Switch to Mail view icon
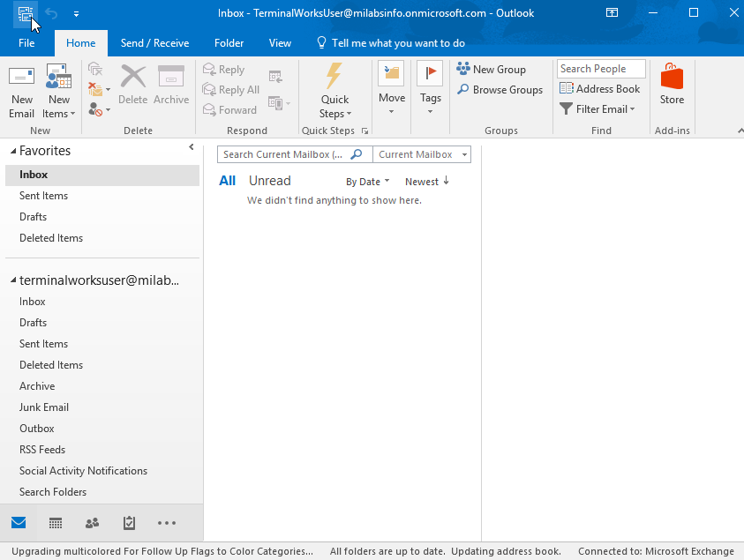 click(19, 523)
